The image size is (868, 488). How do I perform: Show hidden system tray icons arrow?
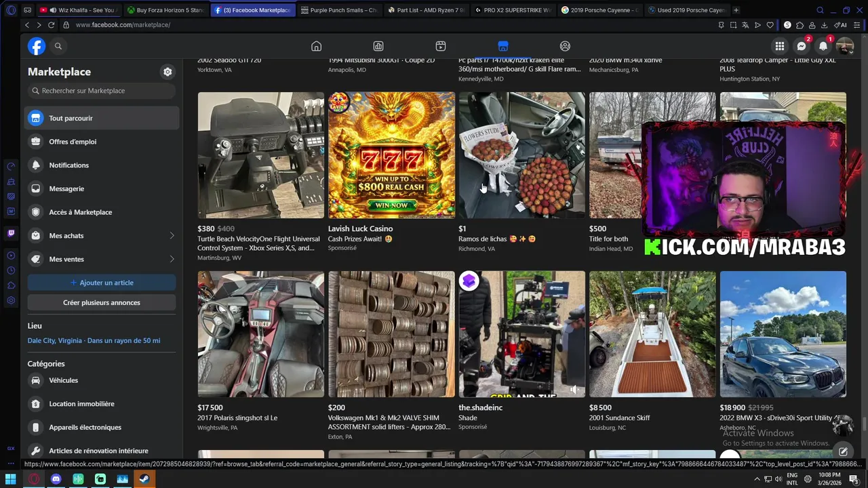click(x=757, y=479)
